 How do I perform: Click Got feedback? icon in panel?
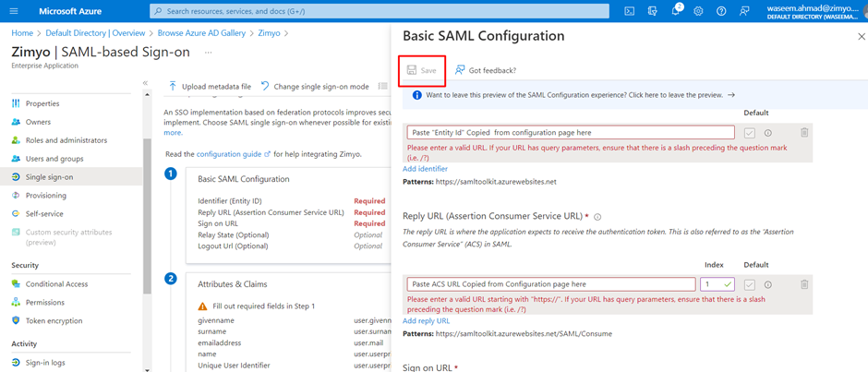coord(460,70)
